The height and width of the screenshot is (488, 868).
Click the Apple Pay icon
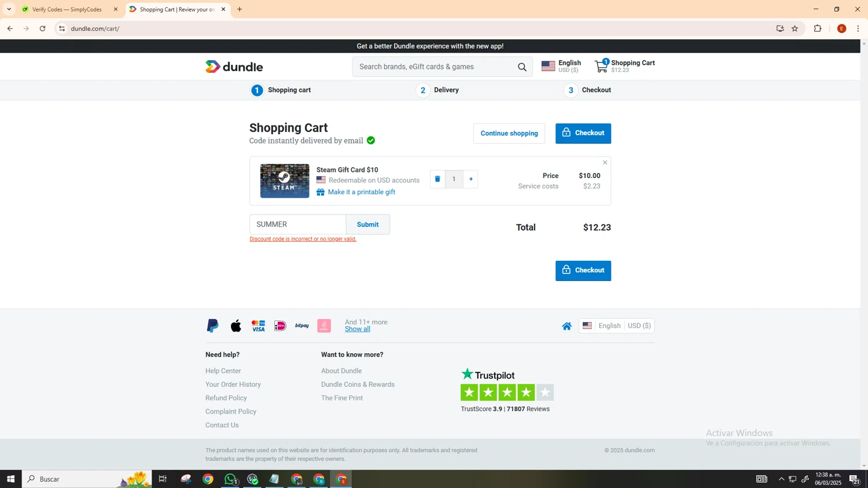click(x=236, y=326)
